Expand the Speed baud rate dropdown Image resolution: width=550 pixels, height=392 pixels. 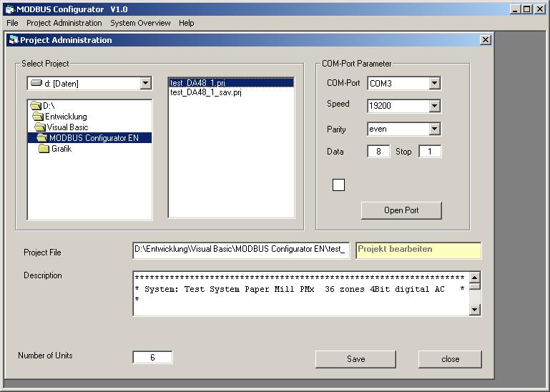[434, 107]
